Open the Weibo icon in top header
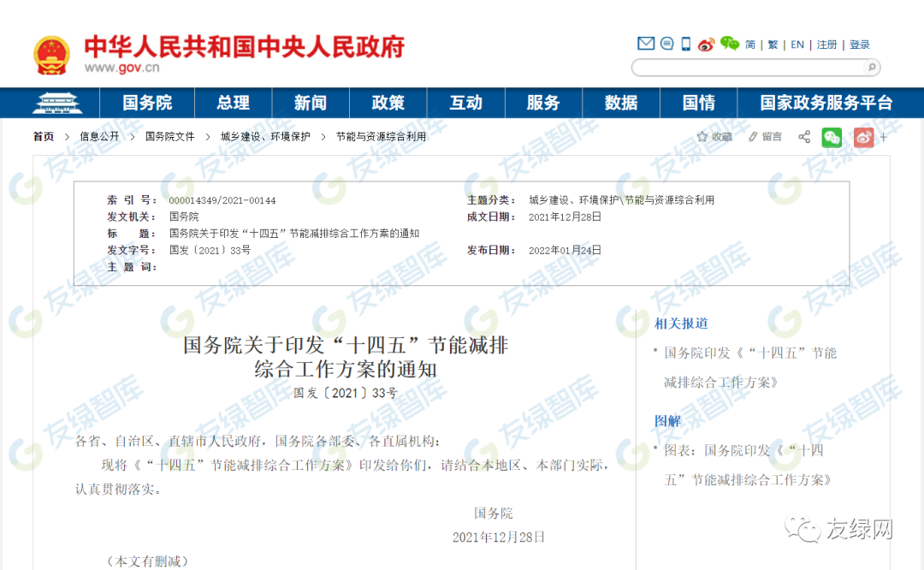Image resolution: width=924 pixels, height=570 pixels. point(706,45)
